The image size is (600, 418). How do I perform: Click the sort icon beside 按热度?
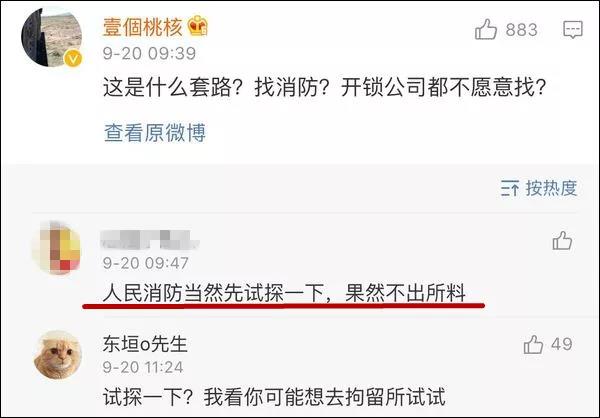click(510, 188)
